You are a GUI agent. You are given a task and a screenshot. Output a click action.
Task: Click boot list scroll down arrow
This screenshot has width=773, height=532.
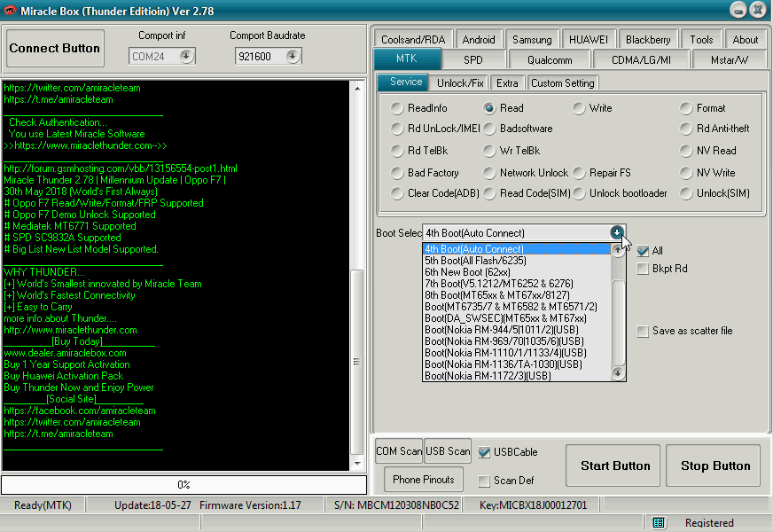pyautogui.click(x=618, y=374)
